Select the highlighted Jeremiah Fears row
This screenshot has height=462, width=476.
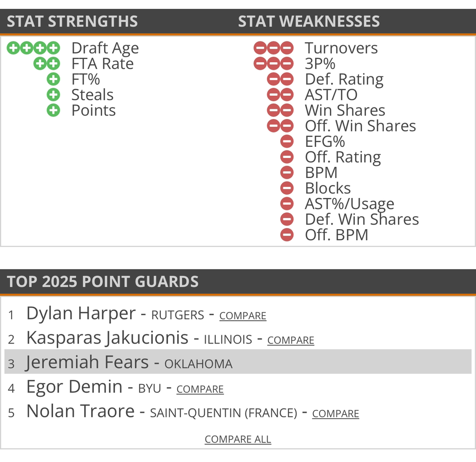[x=238, y=362]
